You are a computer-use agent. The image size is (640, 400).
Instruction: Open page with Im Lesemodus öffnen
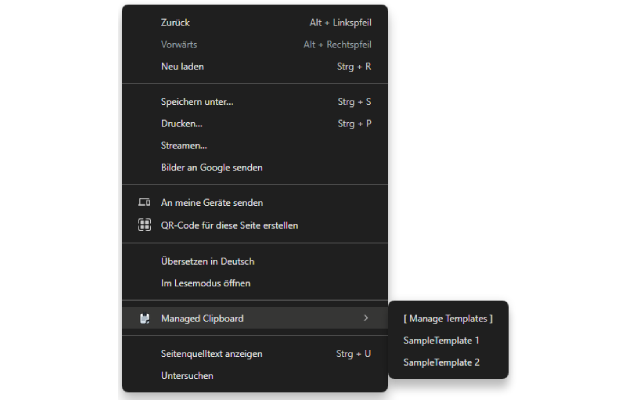(x=206, y=283)
